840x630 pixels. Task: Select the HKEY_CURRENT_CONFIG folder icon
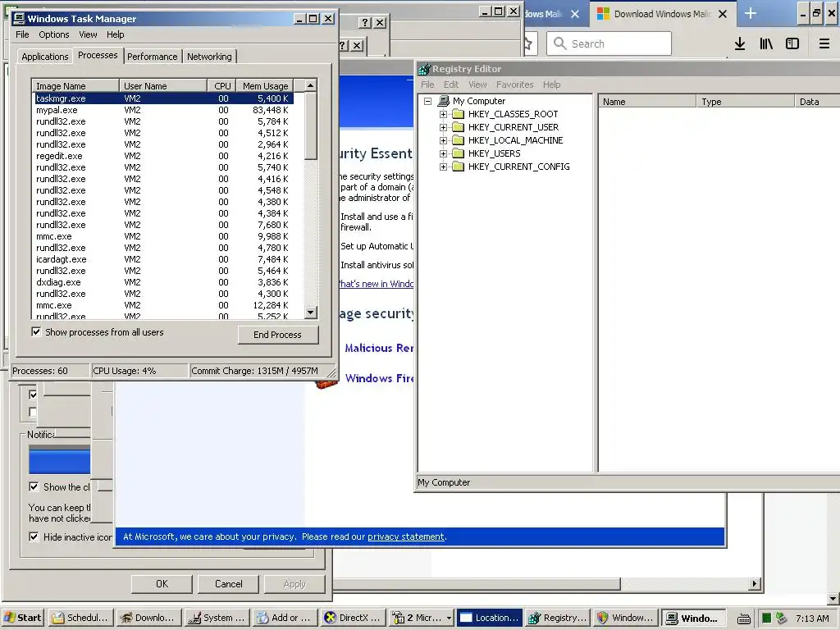pos(458,167)
